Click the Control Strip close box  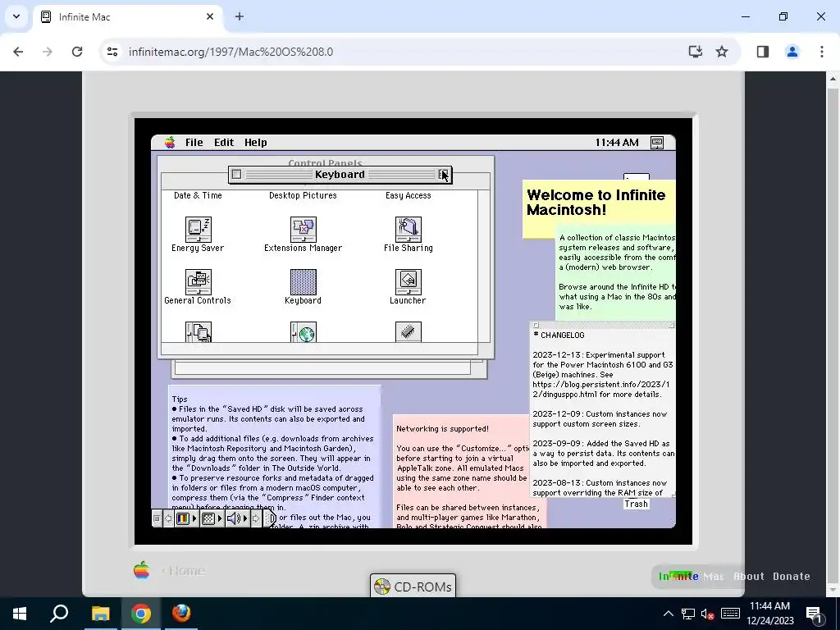[157, 518]
